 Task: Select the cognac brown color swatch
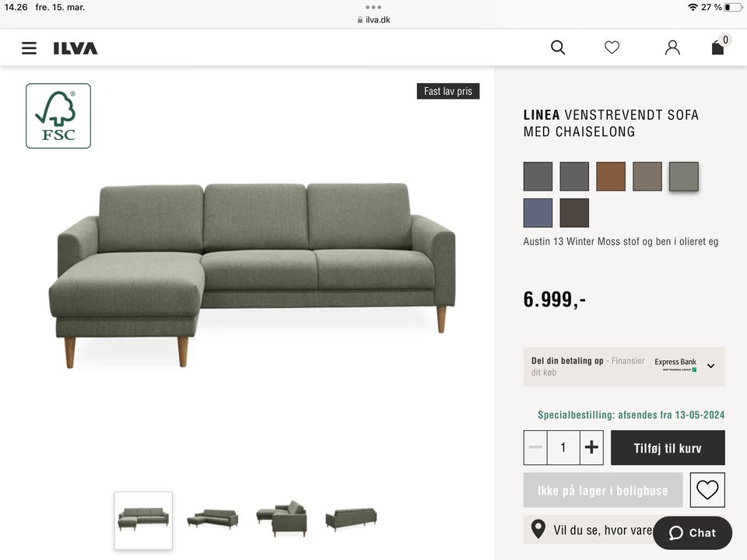click(x=611, y=177)
